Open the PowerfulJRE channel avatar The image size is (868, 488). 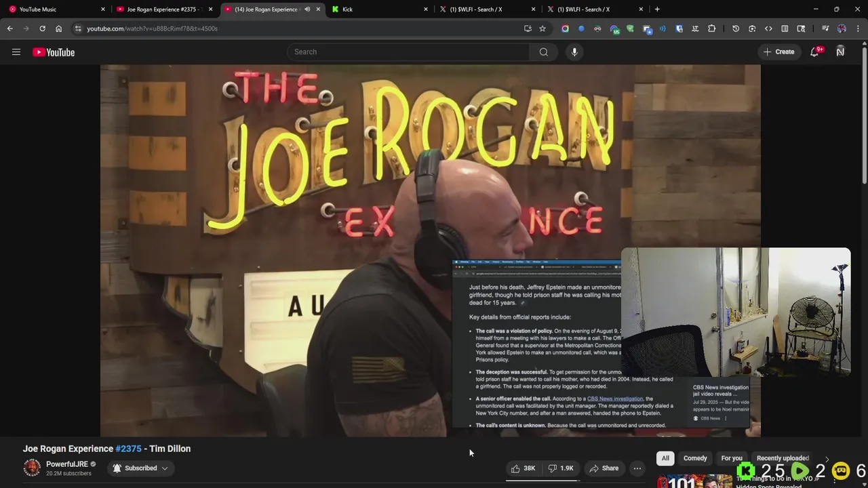tap(32, 468)
